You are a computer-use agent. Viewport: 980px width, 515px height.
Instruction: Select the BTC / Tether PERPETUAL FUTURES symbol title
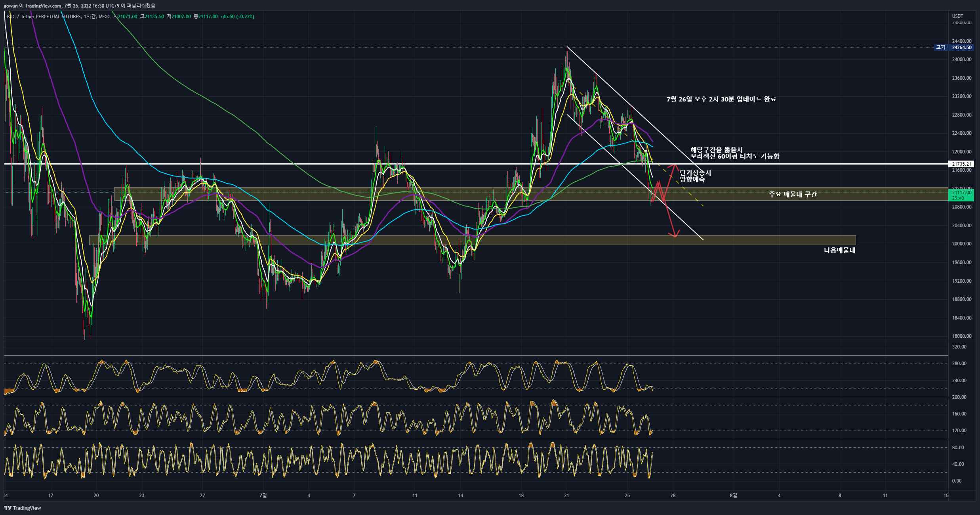[x=44, y=17]
